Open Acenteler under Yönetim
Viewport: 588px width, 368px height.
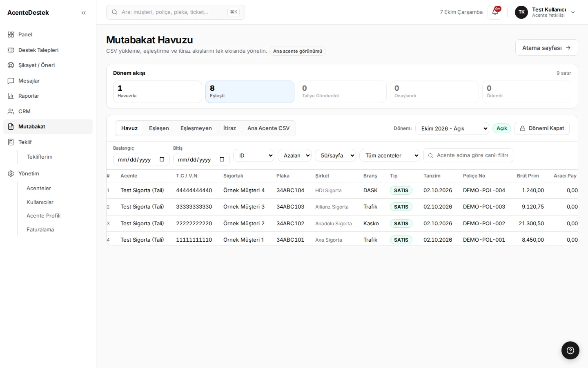click(x=39, y=188)
